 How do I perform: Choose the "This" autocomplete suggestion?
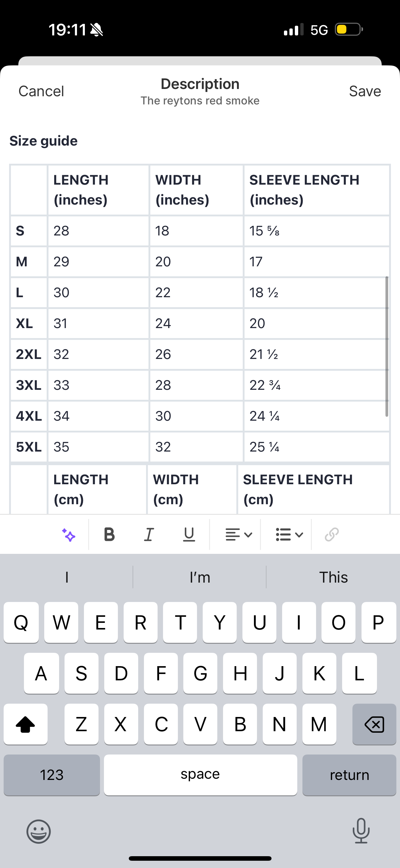click(x=333, y=577)
